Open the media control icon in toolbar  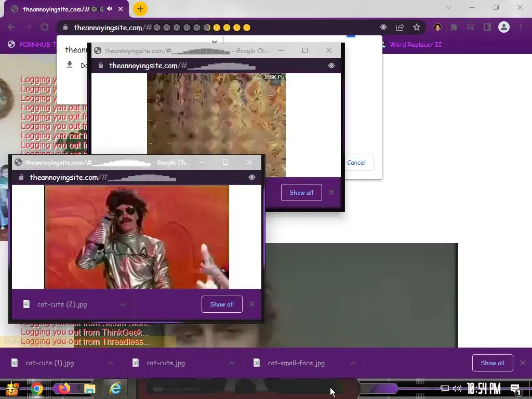470,27
